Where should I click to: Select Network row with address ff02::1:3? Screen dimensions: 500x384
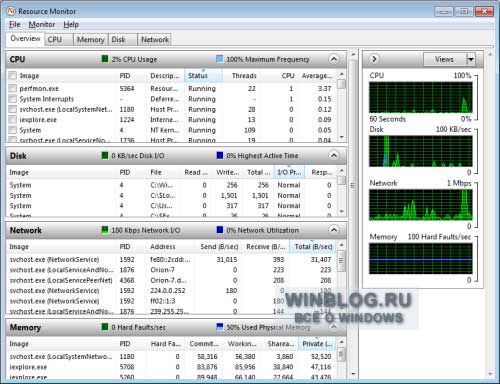pyautogui.click(x=172, y=301)
